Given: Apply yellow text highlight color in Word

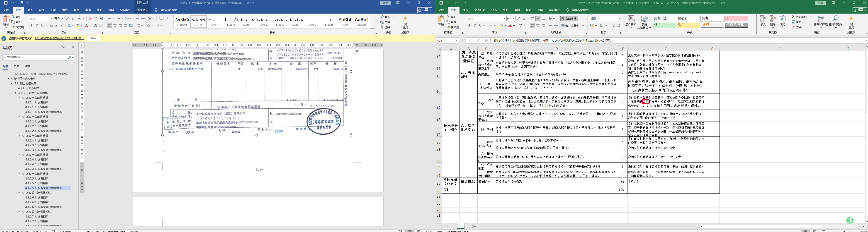Looking at the screenshot, I should [78, 26].
